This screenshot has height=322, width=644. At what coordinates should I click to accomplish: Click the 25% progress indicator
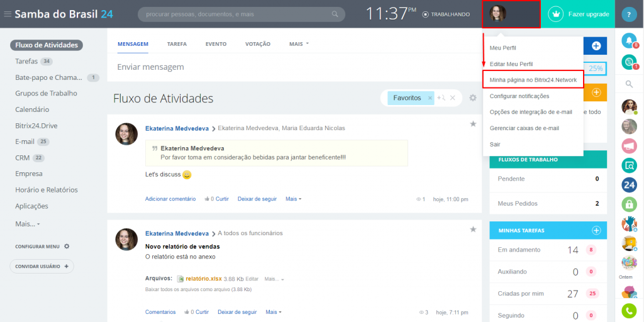pos(596,69)
